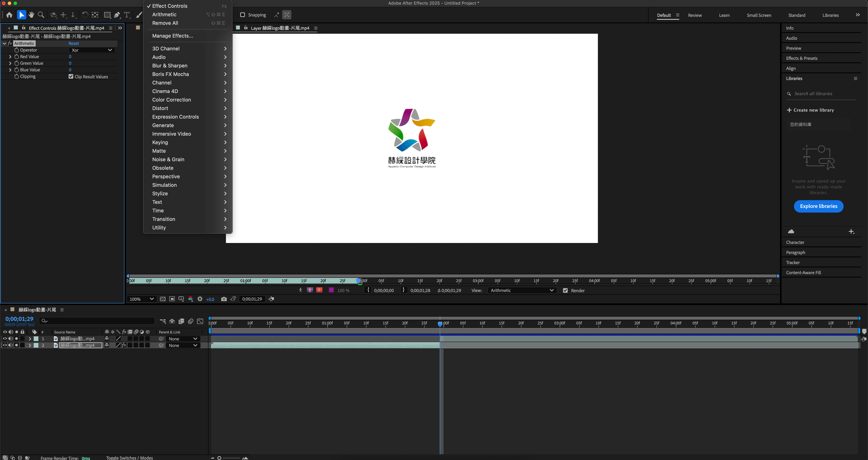Select the Rectangle shape tool
The image size is (868, 460).
[107, 15]
